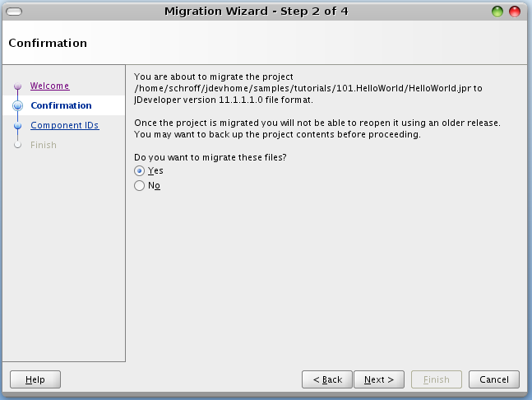Click the Welcome step bullet icon
The height and width of the screenshot is (400, 532).
16,86
